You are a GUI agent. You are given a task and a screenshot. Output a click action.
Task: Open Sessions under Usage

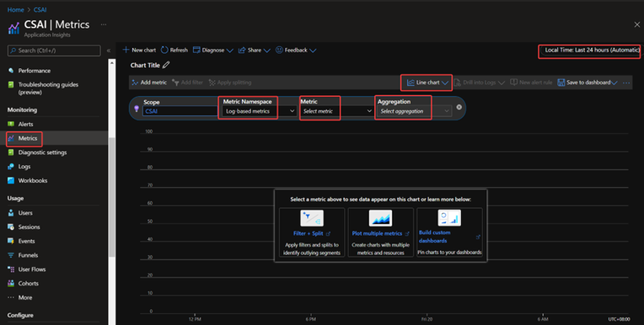tap(29, 227)
